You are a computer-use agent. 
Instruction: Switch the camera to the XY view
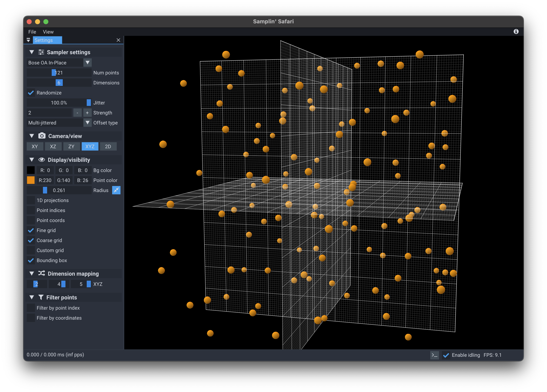(35, 146)
